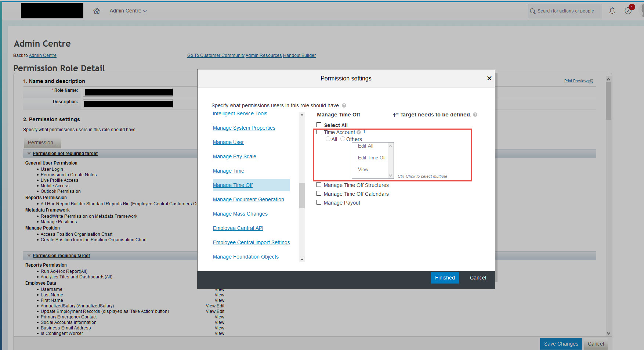Viewport: 644px width, 350px height.
Task: Click the 'Manage Positions' permission entry
Action: (59, 222)
